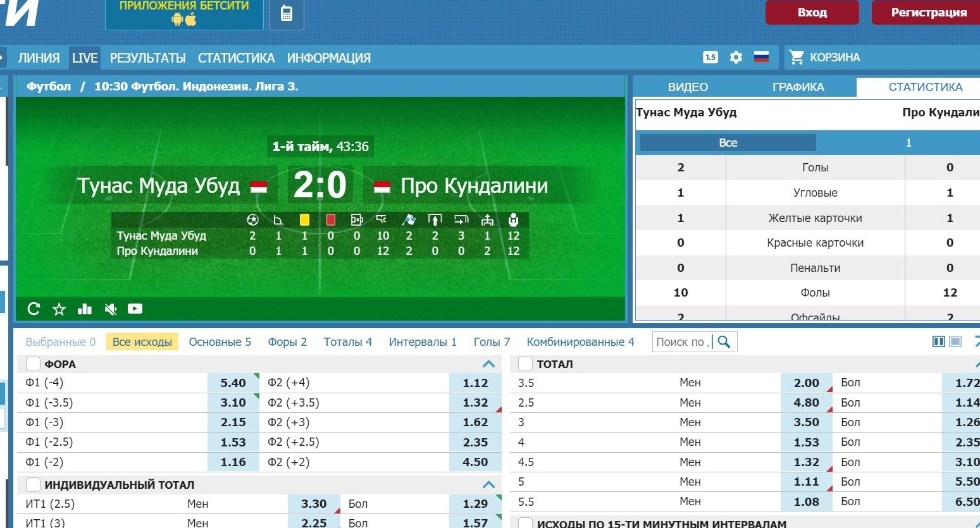
Task: Click the fouls whistle icon
Action: (381, 219)
